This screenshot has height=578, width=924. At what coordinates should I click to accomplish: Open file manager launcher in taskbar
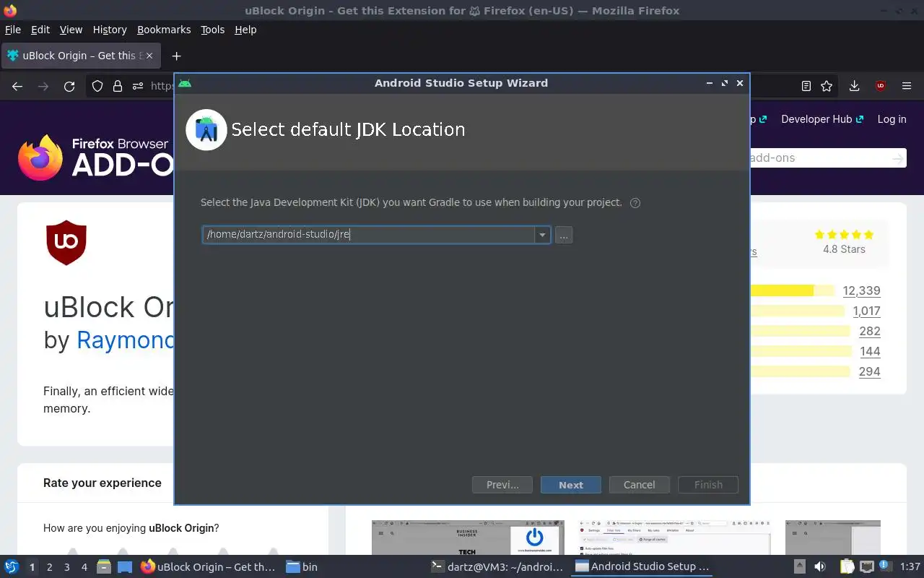click(103, 567)
